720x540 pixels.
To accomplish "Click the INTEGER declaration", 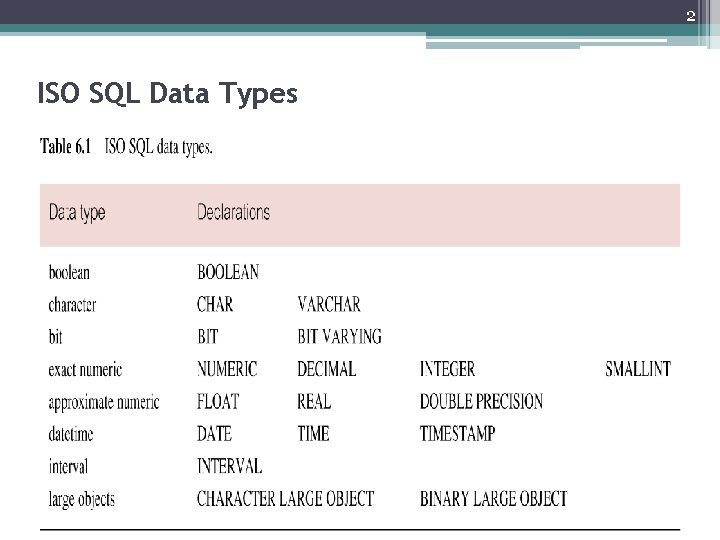I will tap(447, 369).
